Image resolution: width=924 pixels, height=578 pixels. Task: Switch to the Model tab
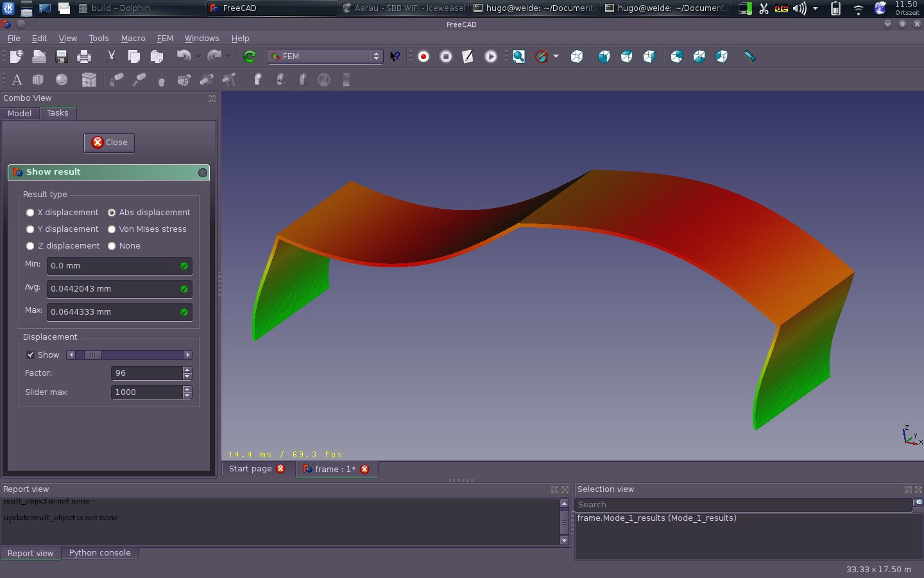pyautogui.click(x=19, y=113)
